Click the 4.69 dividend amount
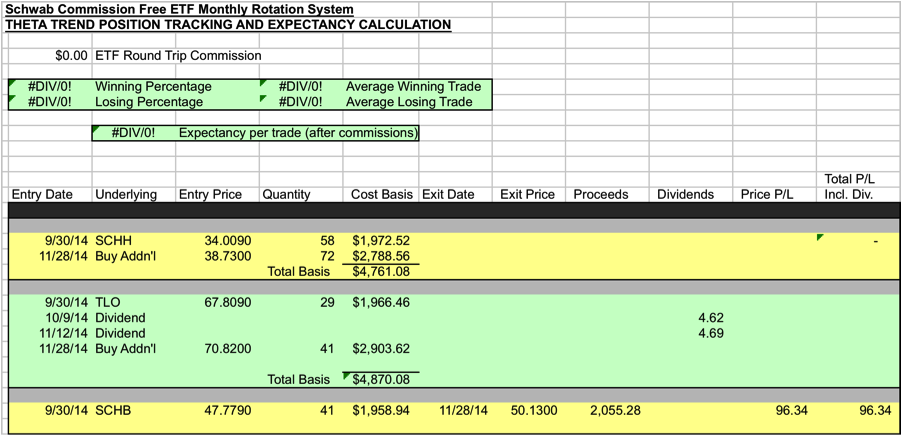Image resolution: width=902 pixels, height=436 pixels. [711, 333]
